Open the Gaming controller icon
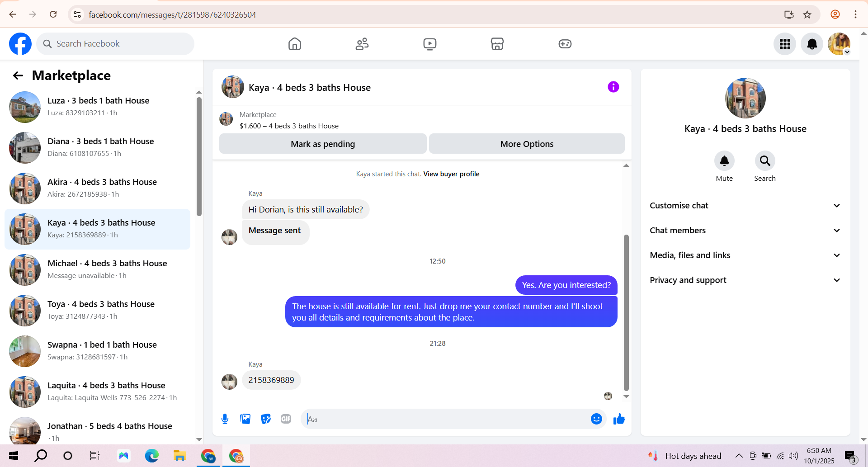 [565, 44]
